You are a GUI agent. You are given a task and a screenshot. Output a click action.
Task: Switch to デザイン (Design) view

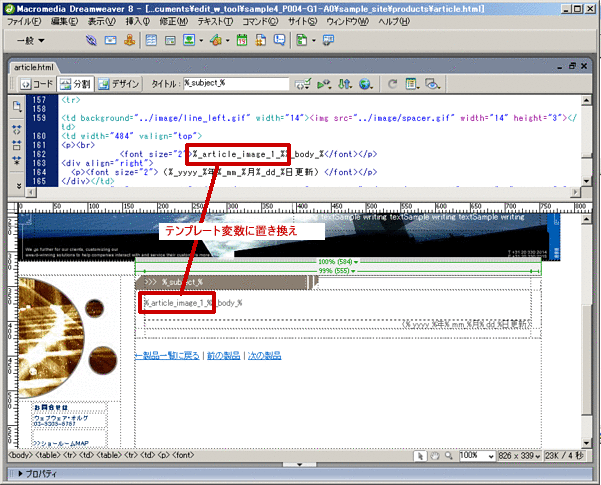pyautogui.click(x=119, y=84)
